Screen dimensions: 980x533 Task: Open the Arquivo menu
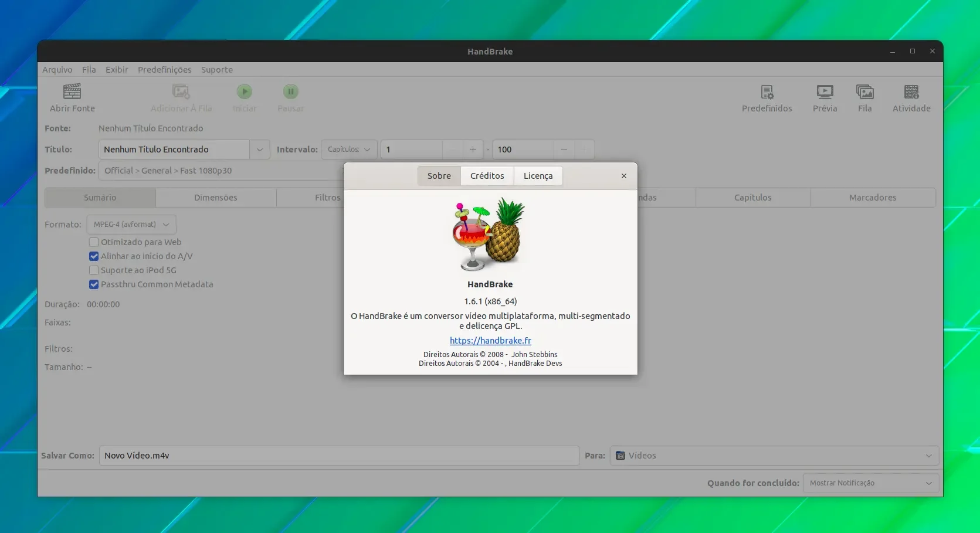tap(57, 70)
